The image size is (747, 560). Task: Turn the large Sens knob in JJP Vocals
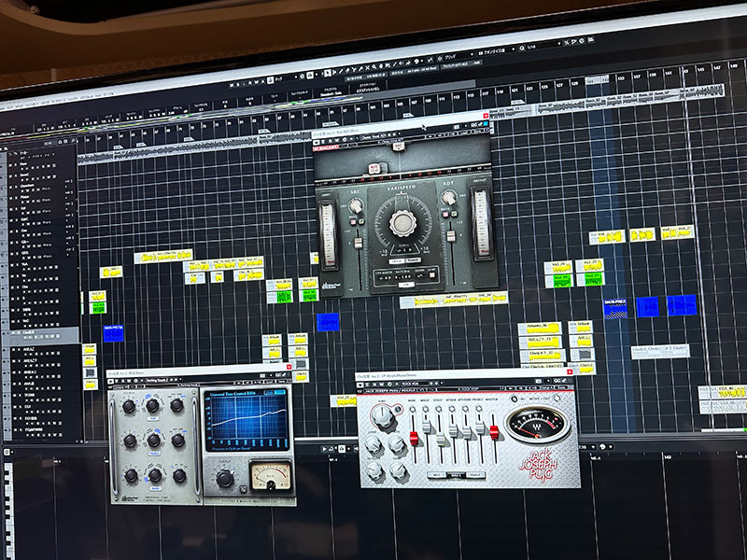coord(382,416)
